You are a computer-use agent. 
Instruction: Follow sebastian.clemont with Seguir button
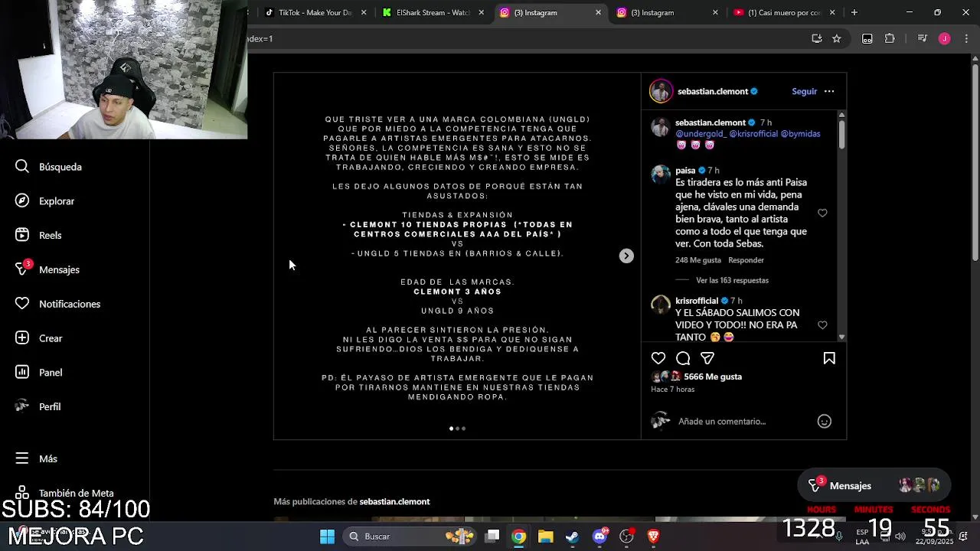804,91
